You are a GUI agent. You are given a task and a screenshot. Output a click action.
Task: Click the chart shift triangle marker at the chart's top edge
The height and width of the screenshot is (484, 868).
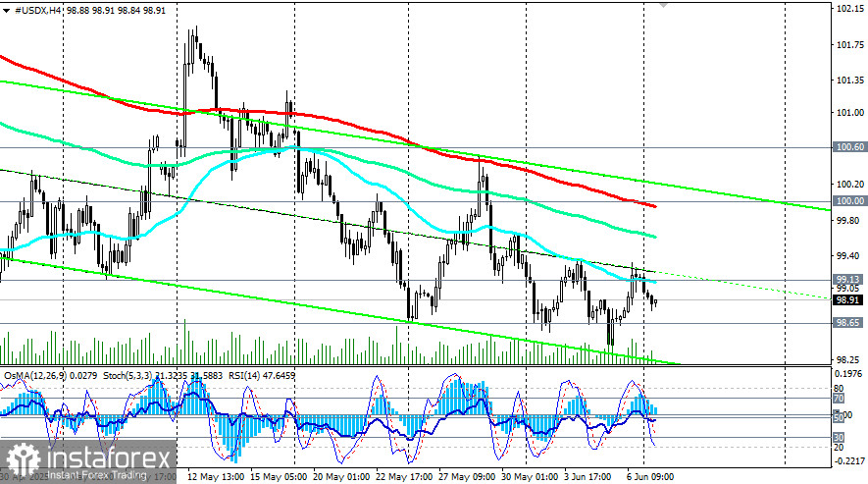[663, 5]
